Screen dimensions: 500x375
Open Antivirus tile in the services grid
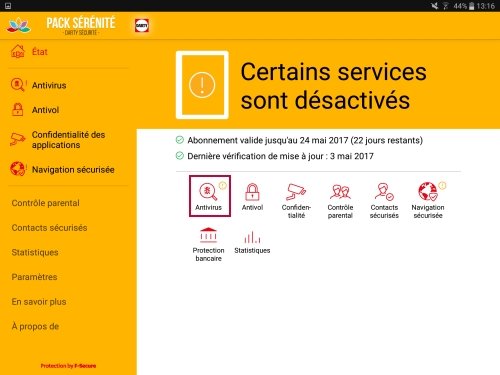click(x=210, y=196)
